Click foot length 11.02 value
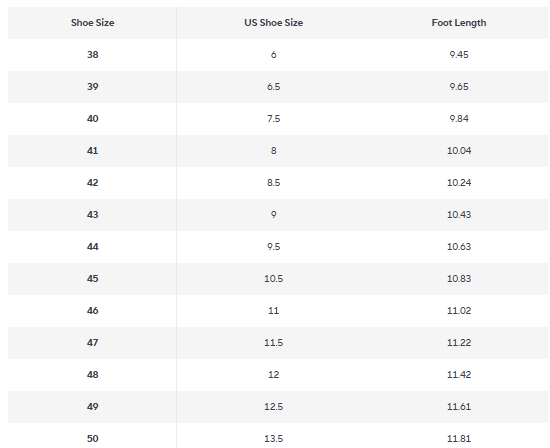Image resolution: width=550 pixels, height=448 pixels. pyautogui.click(x=459, y=310)
